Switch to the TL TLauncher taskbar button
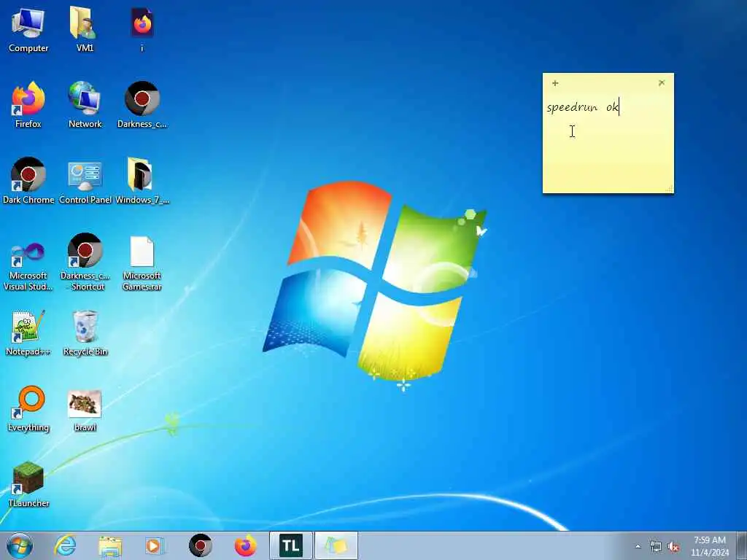 [x=290, y=545]
